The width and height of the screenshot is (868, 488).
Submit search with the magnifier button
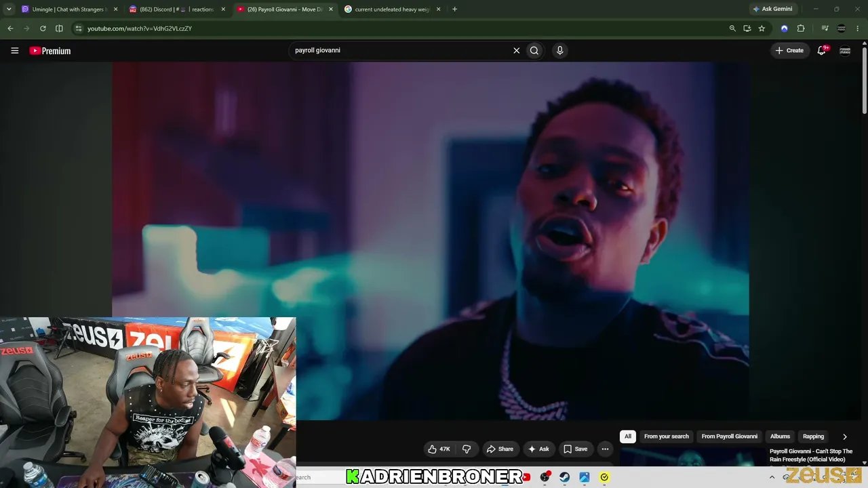pos(534,50)
